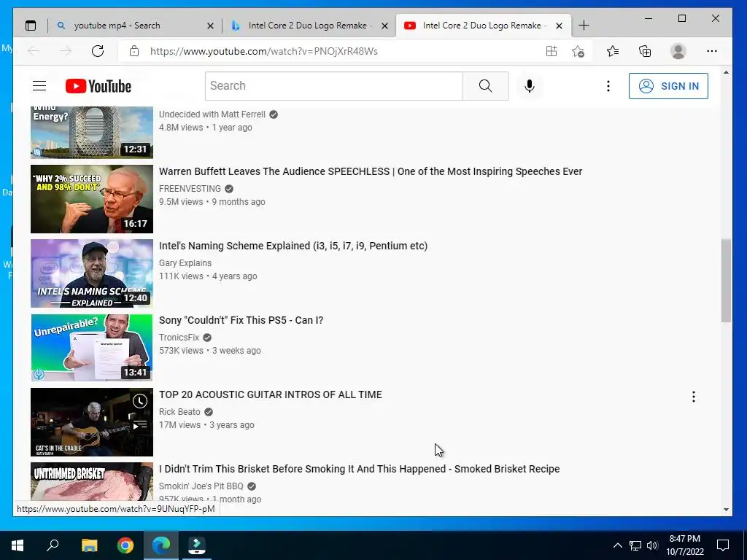Open Sony "Couldn't" Fix This PS5 title
The height and width of the screenshot is (560, 747).
click(x=241, y=320)
